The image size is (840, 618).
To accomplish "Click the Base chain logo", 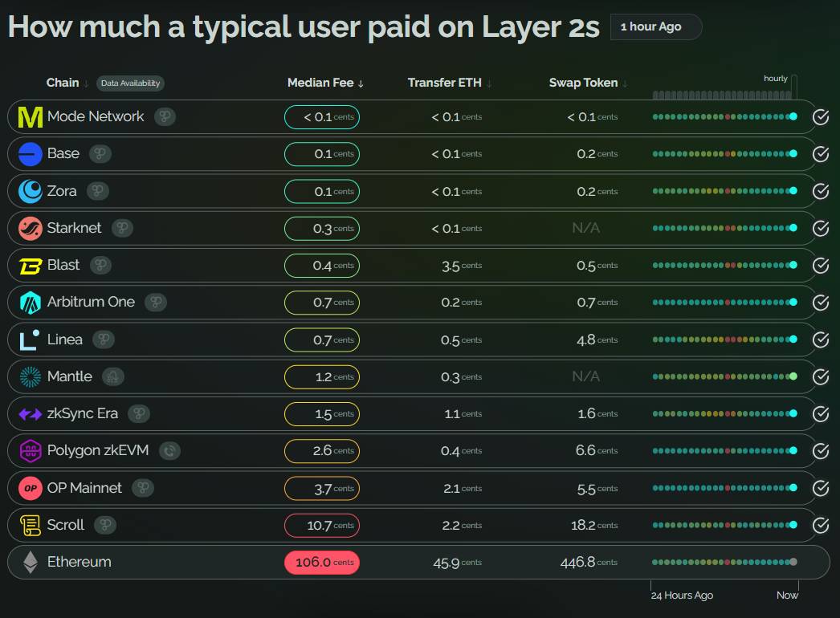I will (30, 154).
